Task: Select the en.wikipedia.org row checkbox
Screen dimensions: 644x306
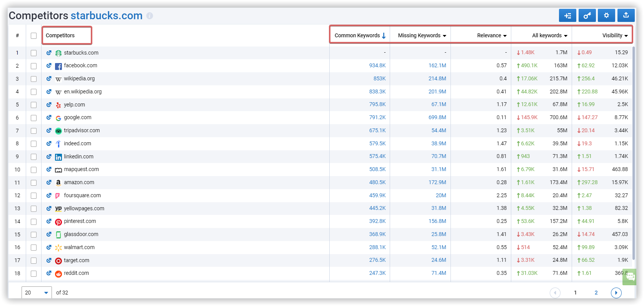Action: [x=33, y=92]
